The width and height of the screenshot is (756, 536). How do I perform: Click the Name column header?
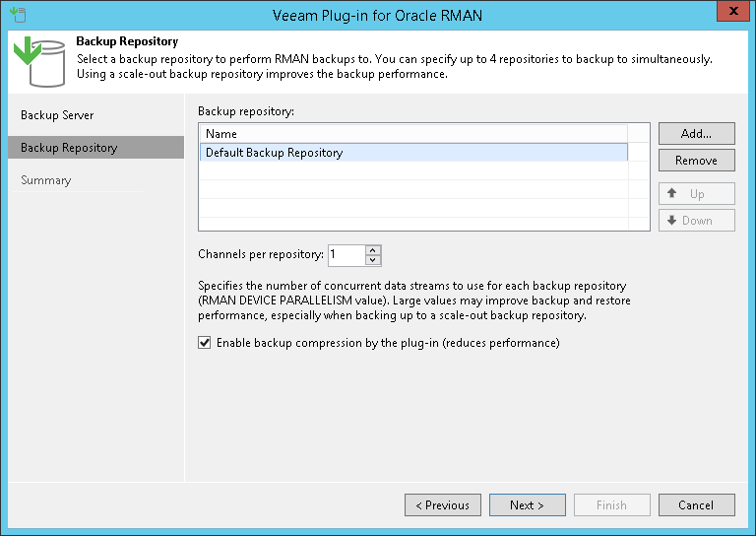(413, 134)
